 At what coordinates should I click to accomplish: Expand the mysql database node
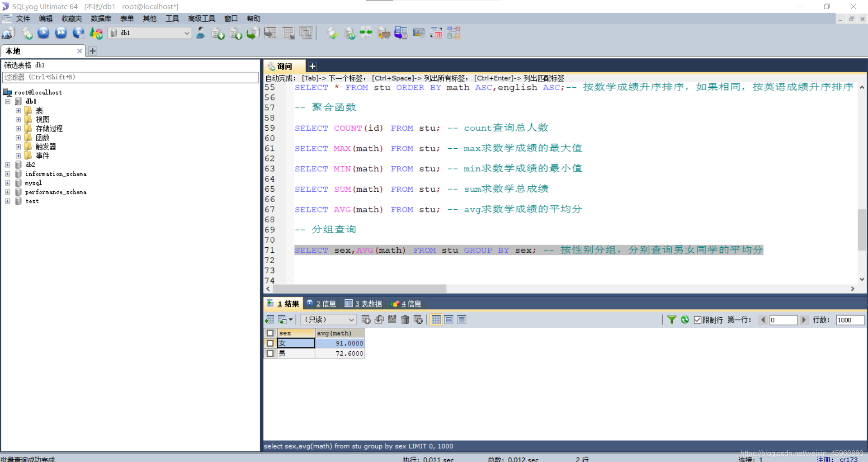pyautogui.click(x=8, y=183)
